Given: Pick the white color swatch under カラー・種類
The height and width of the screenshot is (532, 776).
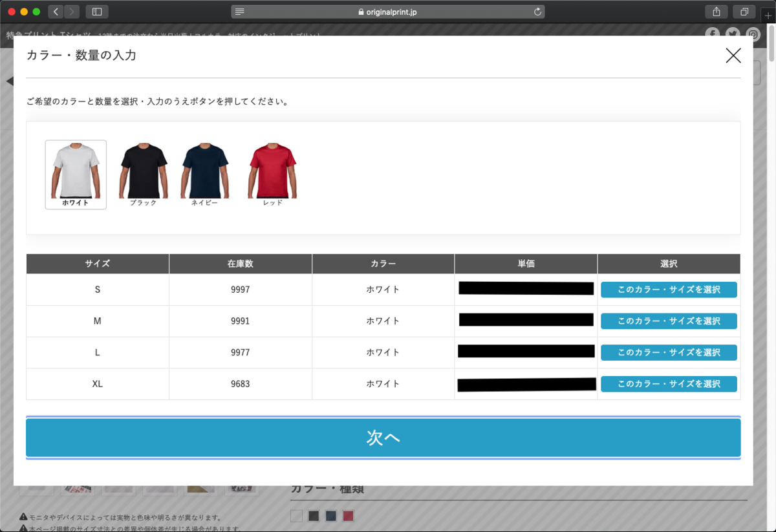Looking at the screenshot, I should pos(296,516).
